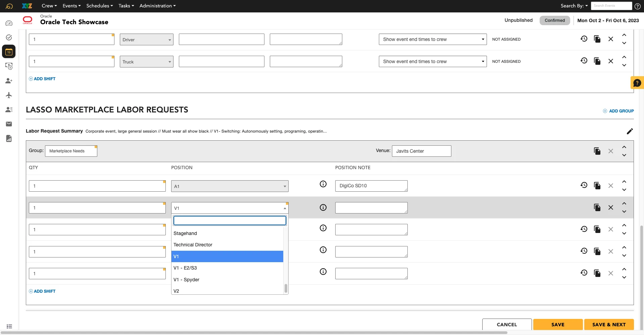Duplicate the Marketplace Needs group
Viewport: 644px width, 335px height.
597,151
